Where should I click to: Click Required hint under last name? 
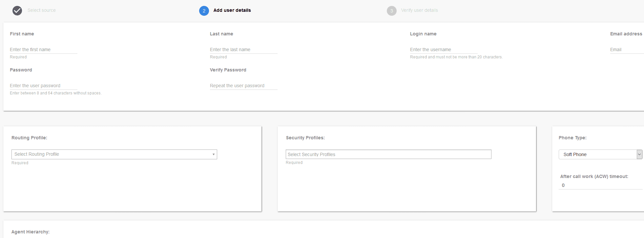pyautogui.click(x=218, y=57)
